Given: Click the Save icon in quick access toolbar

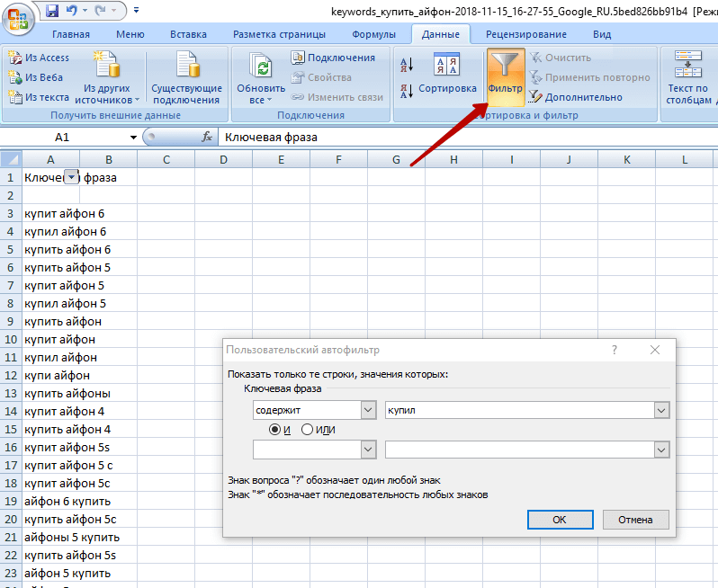Looking at the screenshot, I should pyautogui.click(x=51, y=12).
